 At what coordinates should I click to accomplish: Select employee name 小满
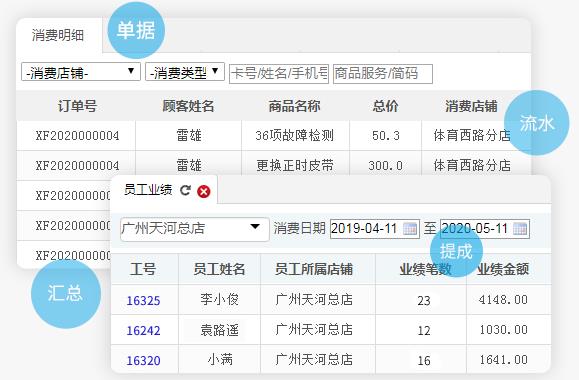pos(220,359)
